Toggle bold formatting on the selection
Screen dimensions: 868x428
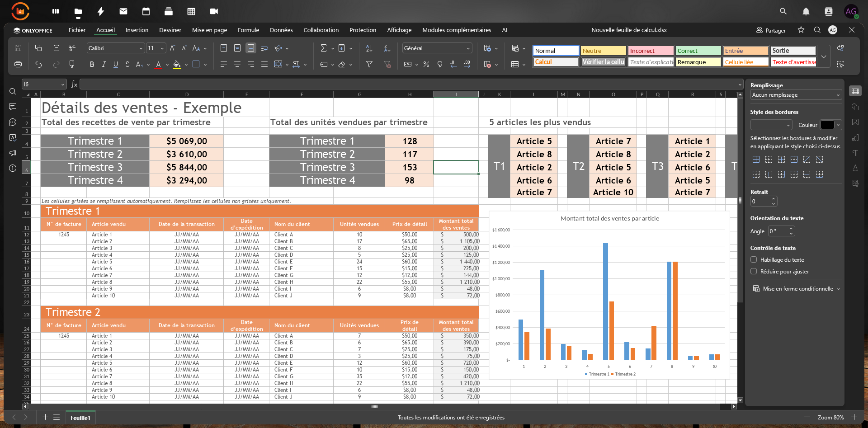click(92, 65)
